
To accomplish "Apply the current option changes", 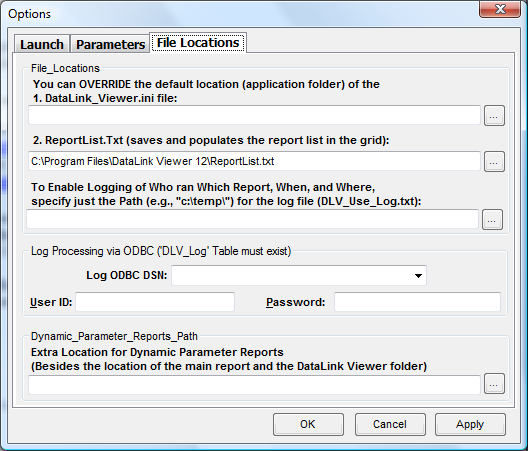I will [x=470, y=424].
